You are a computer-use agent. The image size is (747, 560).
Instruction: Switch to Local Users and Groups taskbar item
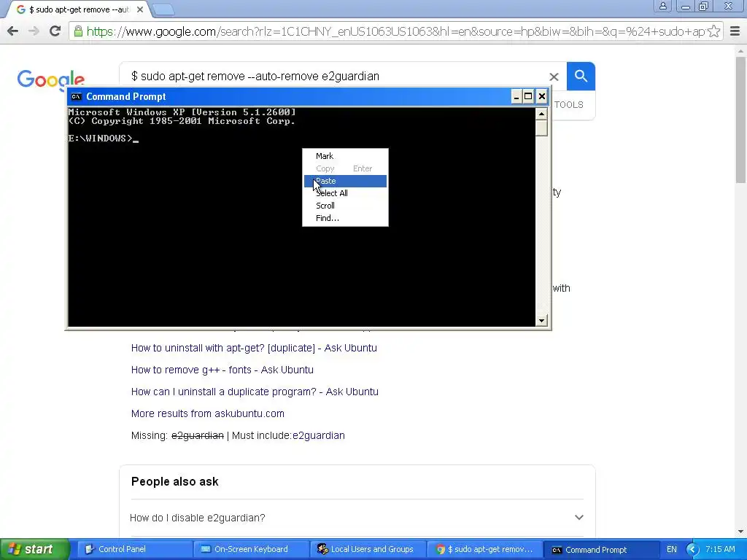[x=368, y=549]
